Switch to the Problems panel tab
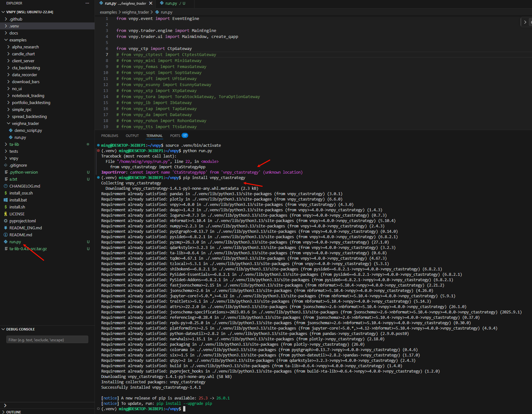 pos(109,136)
